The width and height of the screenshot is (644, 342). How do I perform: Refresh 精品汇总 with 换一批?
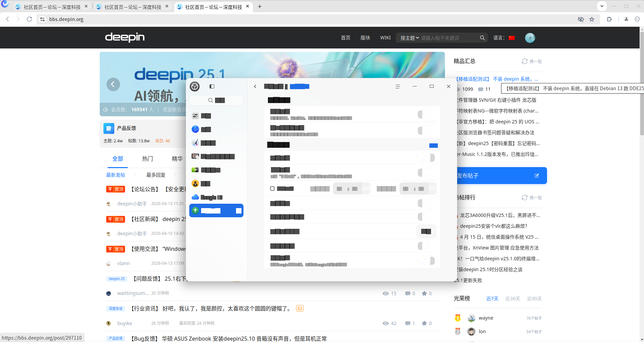click(532, 61)
